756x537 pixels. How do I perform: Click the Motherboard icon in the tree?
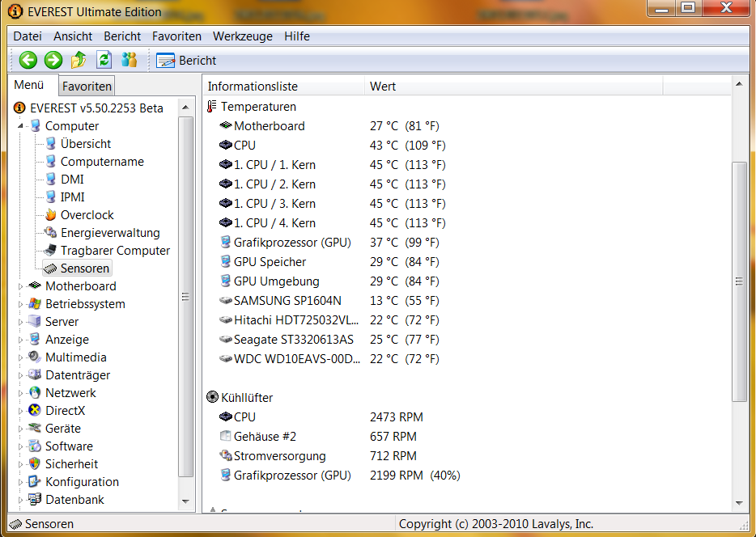[x=35, y=285]
